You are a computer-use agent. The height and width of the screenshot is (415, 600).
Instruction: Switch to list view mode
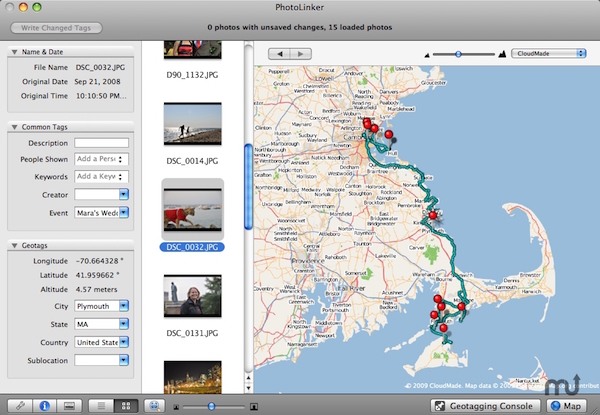pos(101,406)
